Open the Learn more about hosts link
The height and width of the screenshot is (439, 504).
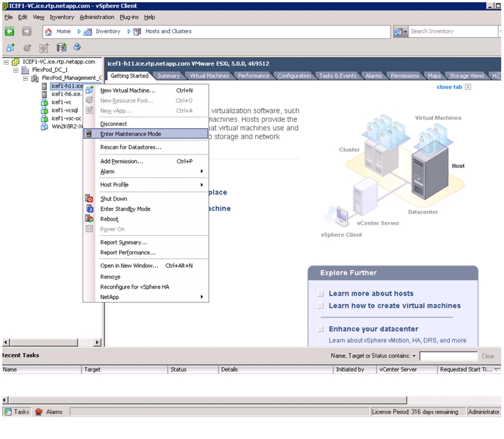pyautogui.click(x=371, y=294)
